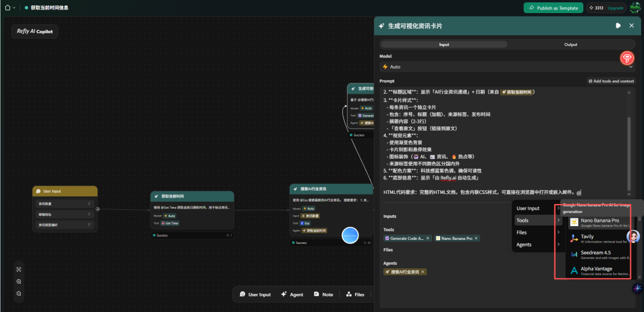The width and height of the screenshot is (644, 312).
Task: Click the 邮箱地址 field in User Input node
Action: click(x=65, y=214)
